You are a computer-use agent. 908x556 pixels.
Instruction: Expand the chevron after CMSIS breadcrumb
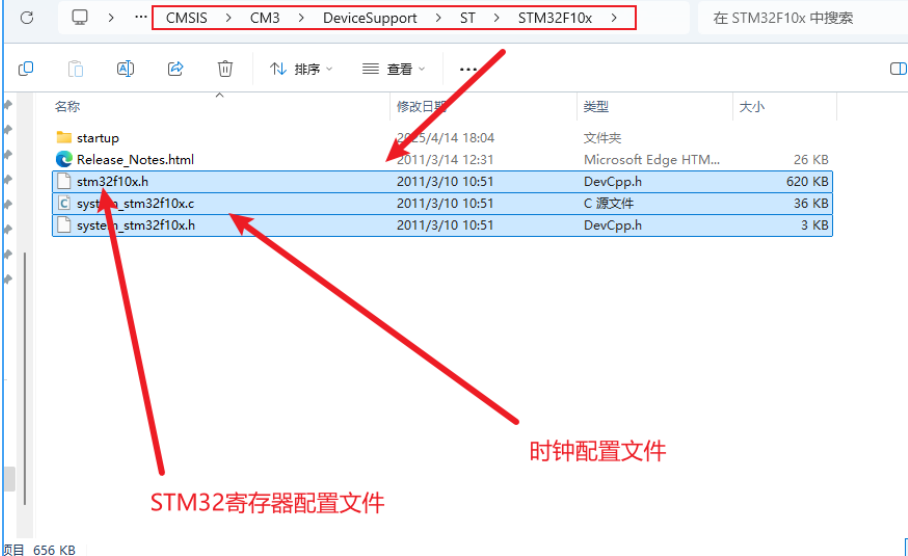point(228,18)
